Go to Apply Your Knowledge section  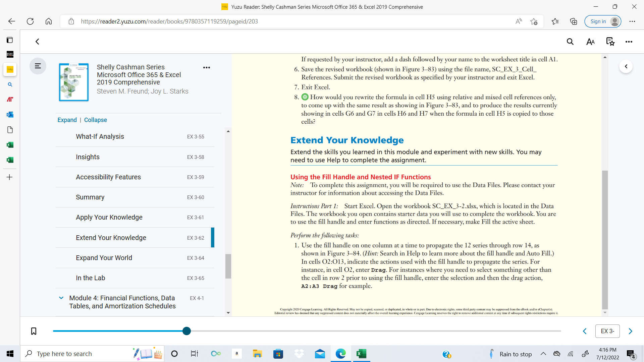pyautogui.click(x=135, y=217)
